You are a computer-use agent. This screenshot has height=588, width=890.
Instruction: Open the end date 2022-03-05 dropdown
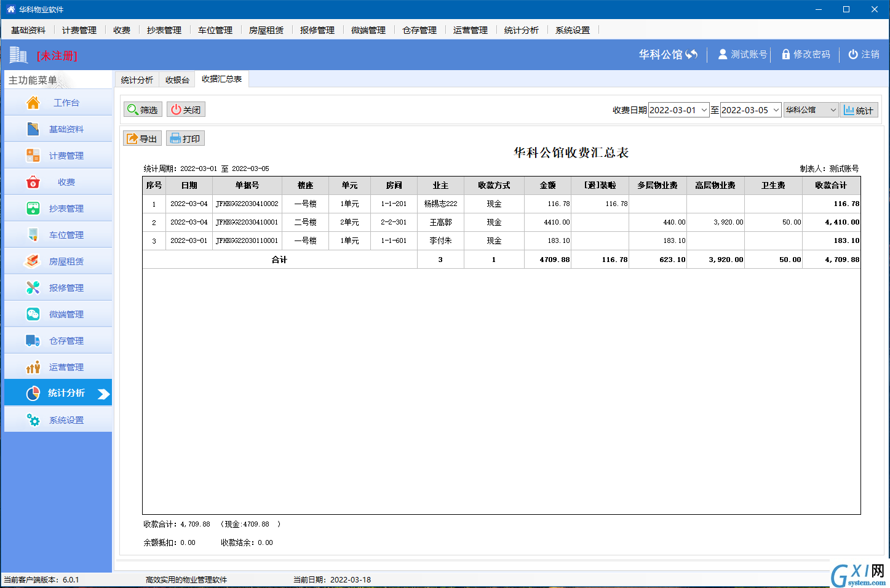(776, 110)
